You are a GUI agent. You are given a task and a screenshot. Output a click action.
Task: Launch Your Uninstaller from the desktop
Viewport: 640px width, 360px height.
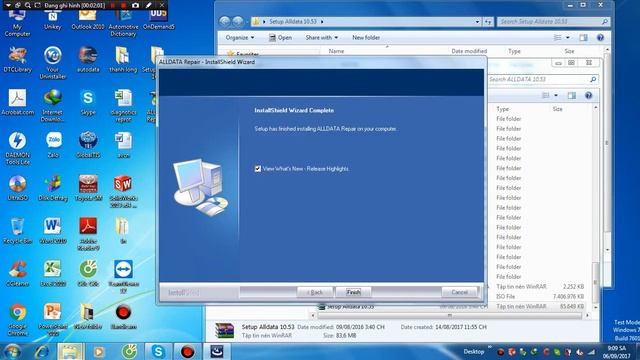click(x=53, y=62)
